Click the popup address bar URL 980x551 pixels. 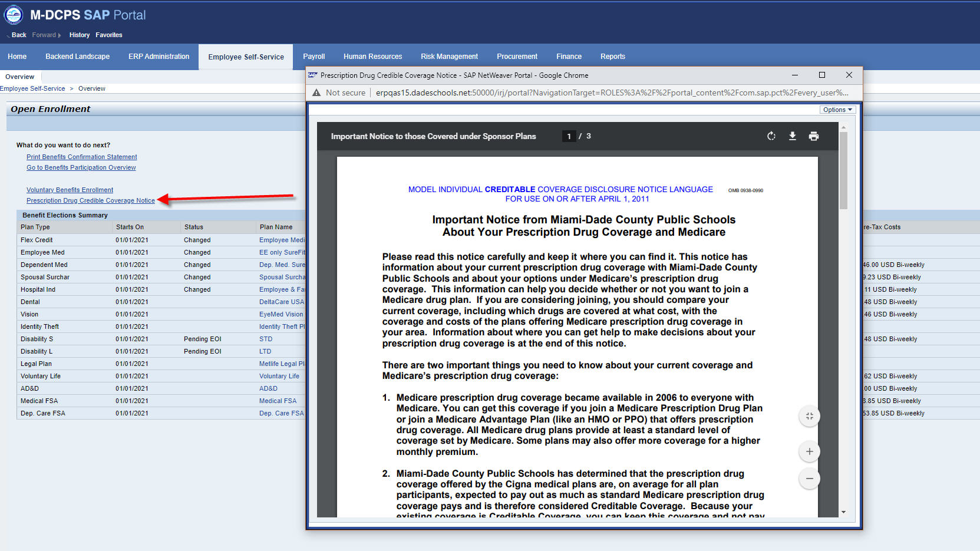point(612,93)
